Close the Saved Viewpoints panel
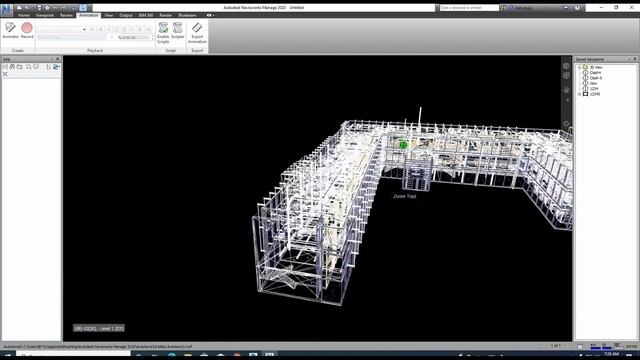This screenshot has height=360, width=640. 635,59
